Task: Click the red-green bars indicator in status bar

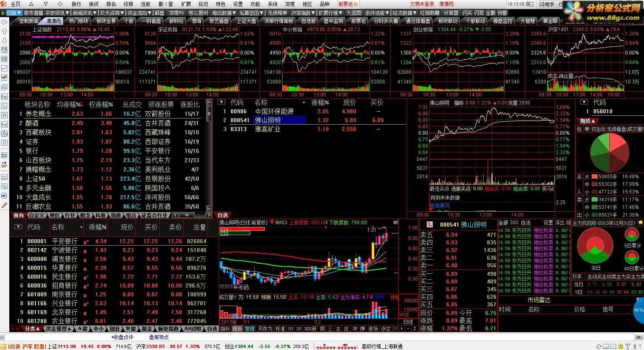Action: (337, 346)
